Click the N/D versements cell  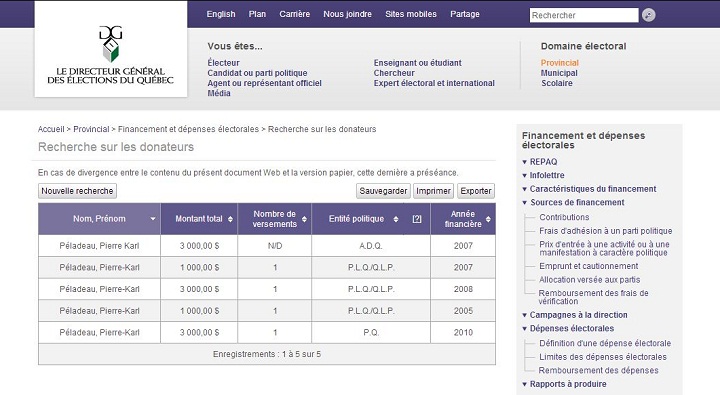pos(275,246)
